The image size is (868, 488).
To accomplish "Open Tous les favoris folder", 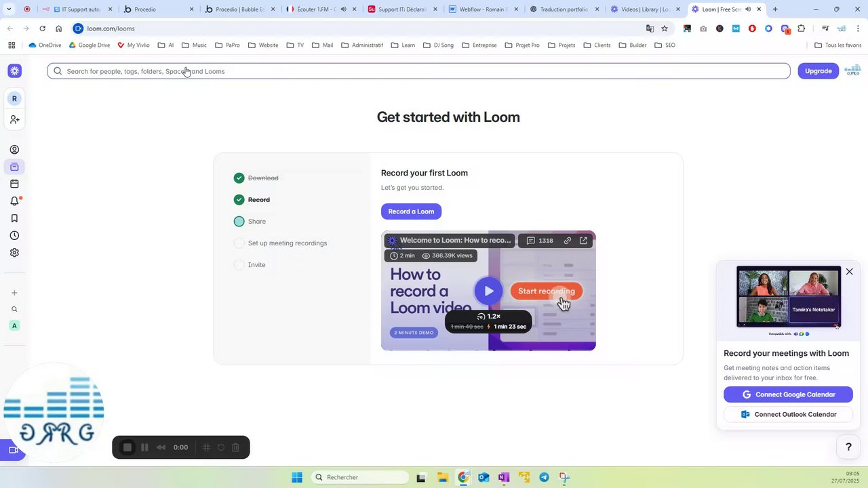I will pos(837,45).
